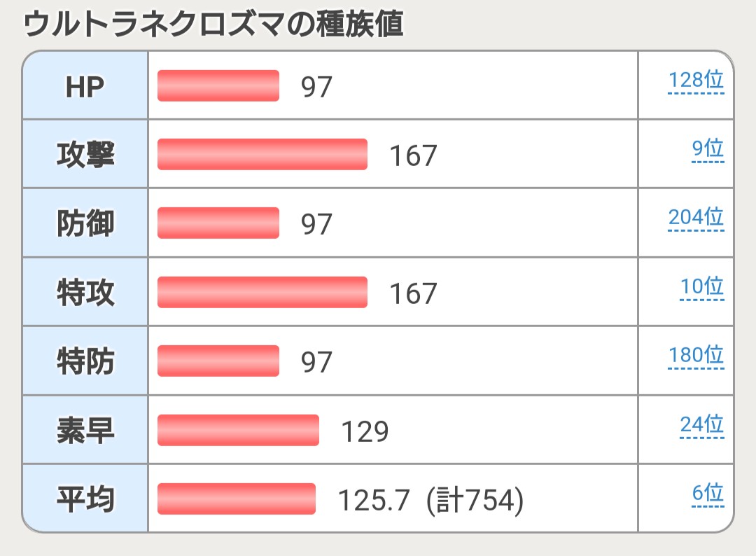Click the ウルトラネクロズマの種族値 heading
Screen dimensions: 756x556
[x=213, y=26]
